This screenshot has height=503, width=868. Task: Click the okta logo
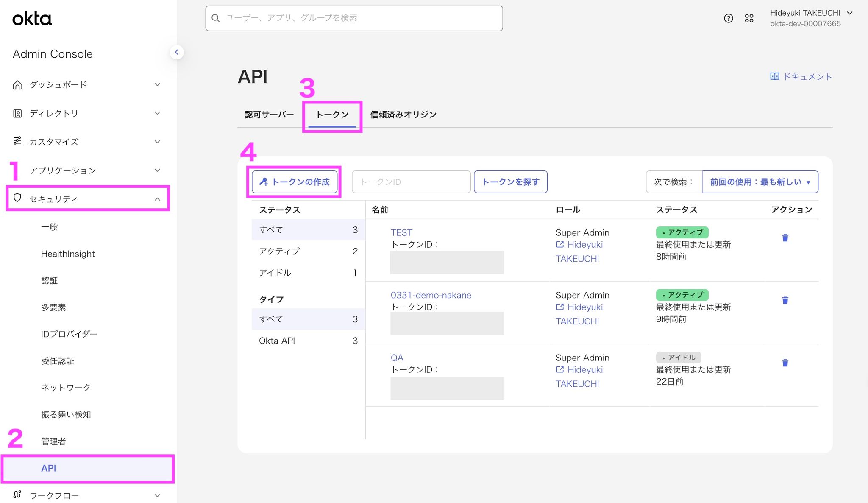click(x=32, y=19)
